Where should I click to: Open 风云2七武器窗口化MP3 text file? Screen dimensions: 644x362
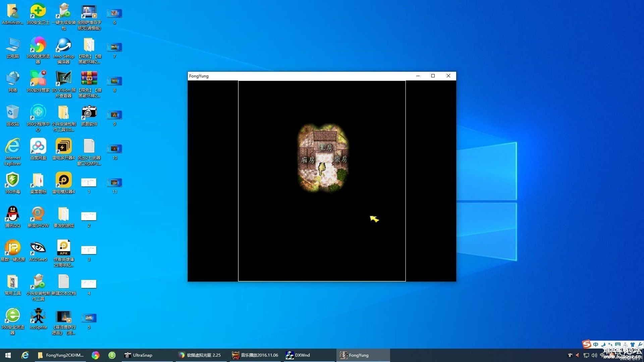(x=89, y=152)
